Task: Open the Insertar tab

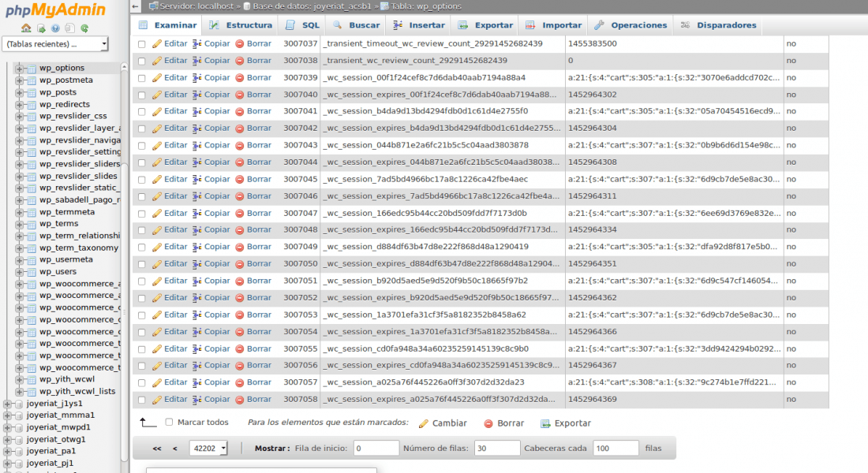Action: tap(418, 25)
